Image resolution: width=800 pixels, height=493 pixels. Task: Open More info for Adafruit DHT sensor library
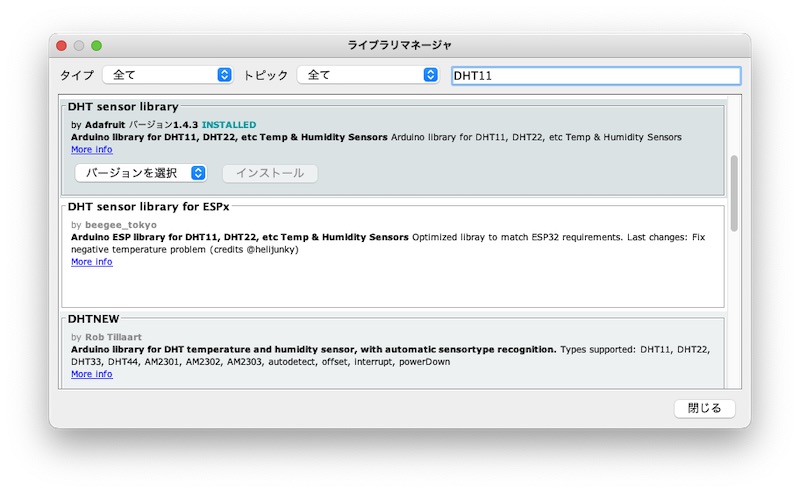[92, 150]
